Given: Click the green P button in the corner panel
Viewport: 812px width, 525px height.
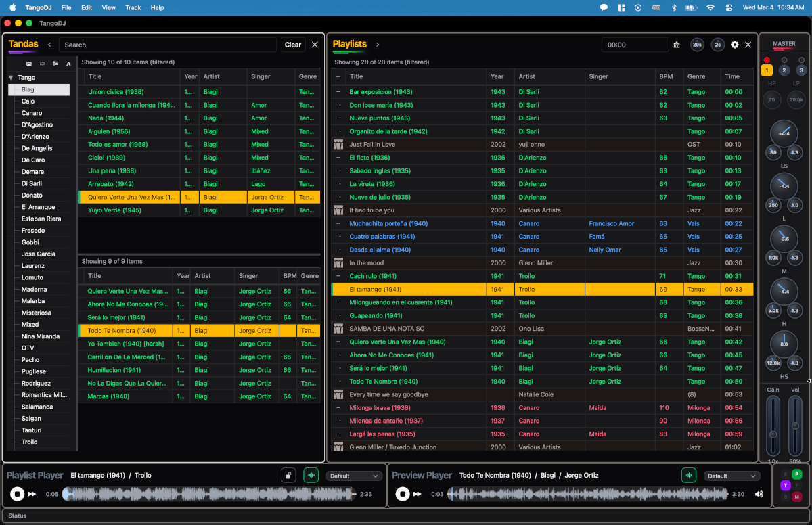Looking at the screenshot, I should click(x=796, y=474).
